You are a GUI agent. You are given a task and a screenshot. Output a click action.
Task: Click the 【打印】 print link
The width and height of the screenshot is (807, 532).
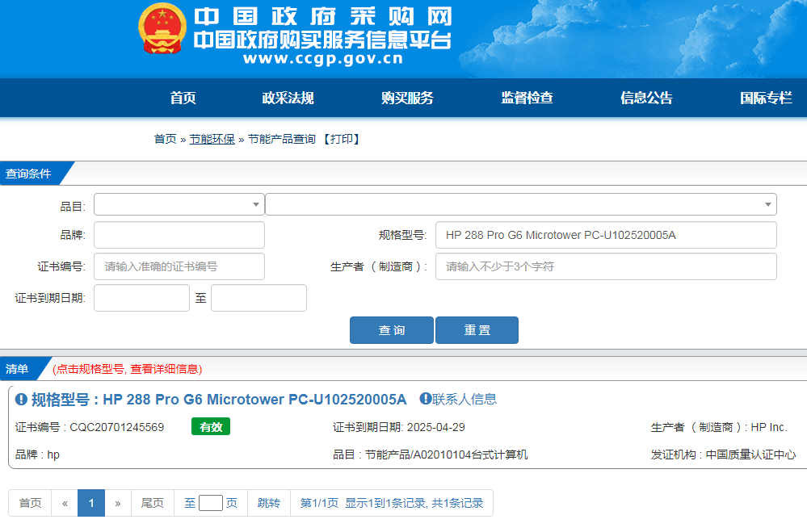click(x=342, y=139)
